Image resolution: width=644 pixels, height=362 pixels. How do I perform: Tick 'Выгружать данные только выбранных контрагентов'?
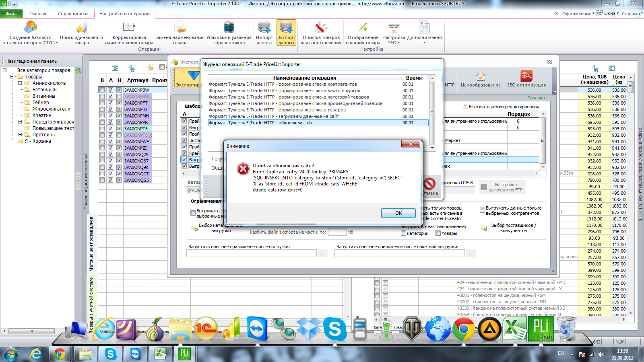click(x=482, y=210)
